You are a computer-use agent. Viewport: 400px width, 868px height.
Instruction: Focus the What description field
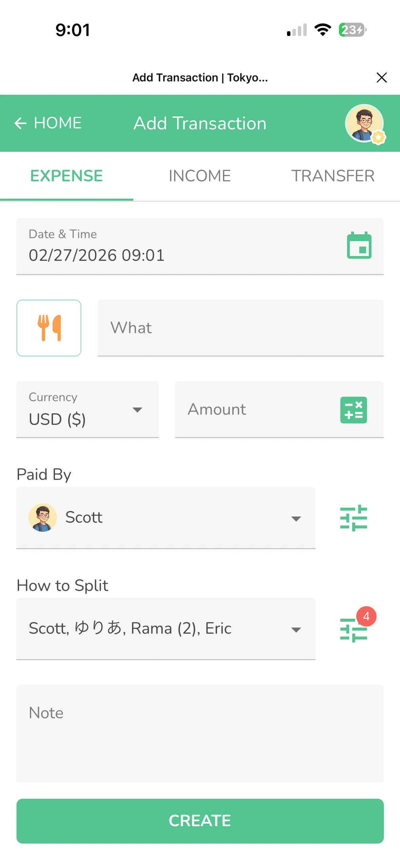[240, 328]
